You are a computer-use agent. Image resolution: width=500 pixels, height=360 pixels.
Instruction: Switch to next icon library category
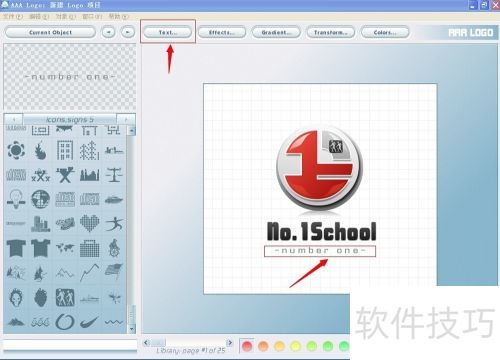pos(126,119)
